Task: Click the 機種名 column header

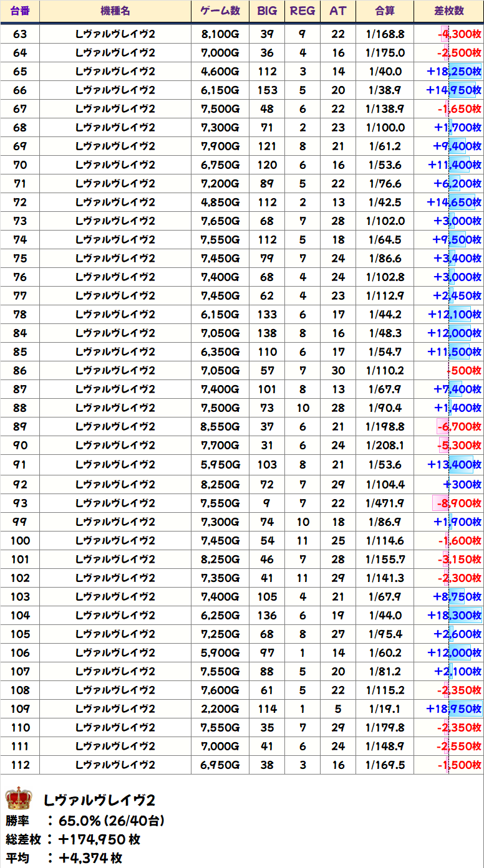Action: tap(115, 11)
